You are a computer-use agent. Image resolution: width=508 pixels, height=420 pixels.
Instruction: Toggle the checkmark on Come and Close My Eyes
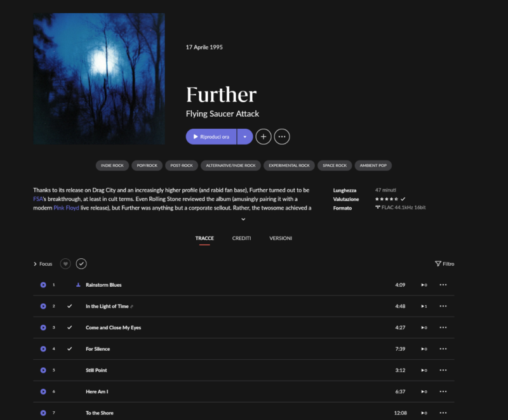69,327
